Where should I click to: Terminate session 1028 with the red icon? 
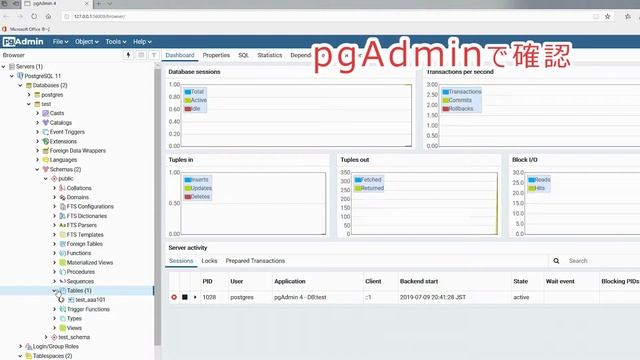(174, 297)
